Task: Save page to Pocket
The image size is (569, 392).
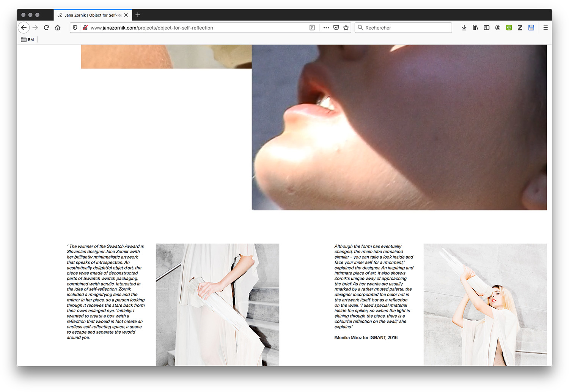Action: tap(336, 28)
